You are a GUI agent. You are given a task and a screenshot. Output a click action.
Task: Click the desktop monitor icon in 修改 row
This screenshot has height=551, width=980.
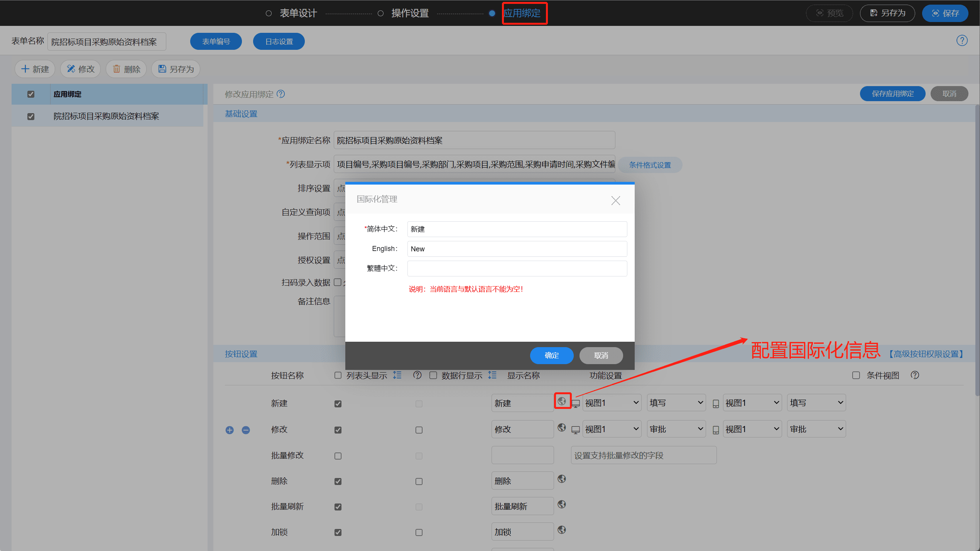click(576, 430)
